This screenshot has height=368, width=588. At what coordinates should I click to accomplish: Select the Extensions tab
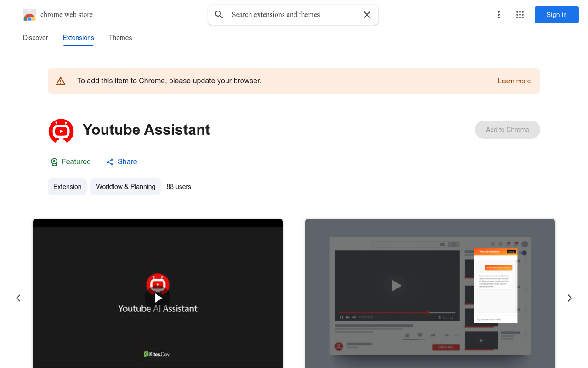[x=79, y=38]
